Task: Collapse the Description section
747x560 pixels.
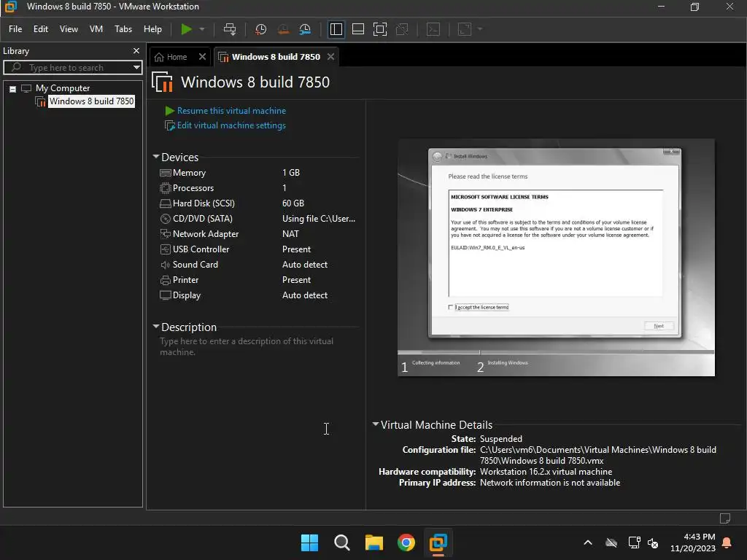Action: click(x=156, y=327)
